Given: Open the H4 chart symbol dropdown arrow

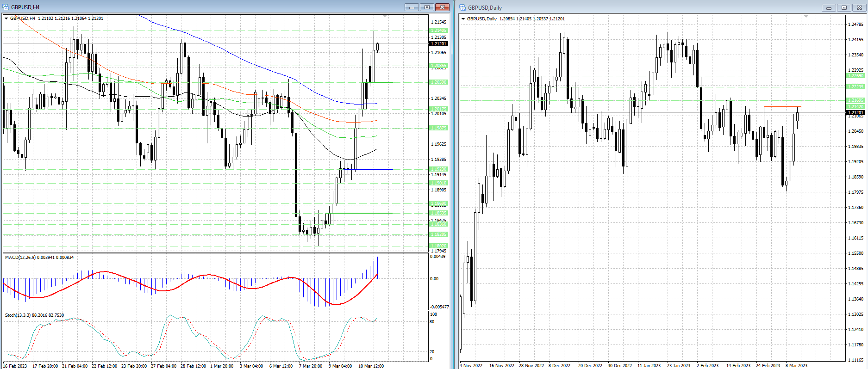Looking at the screenshot, I should pos(6,18).
